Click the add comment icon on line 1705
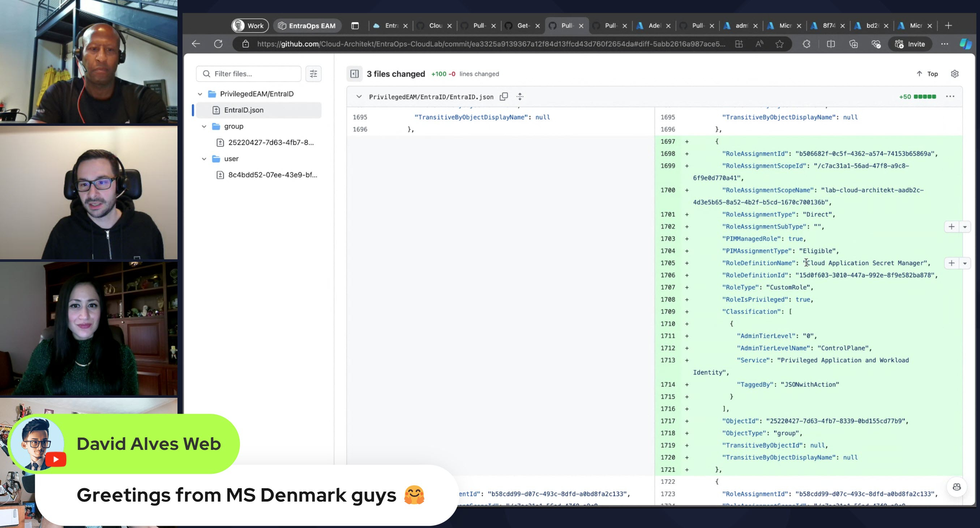Viewport: 980px width, 528px height. pyautogui.click(x=951, y=263)
